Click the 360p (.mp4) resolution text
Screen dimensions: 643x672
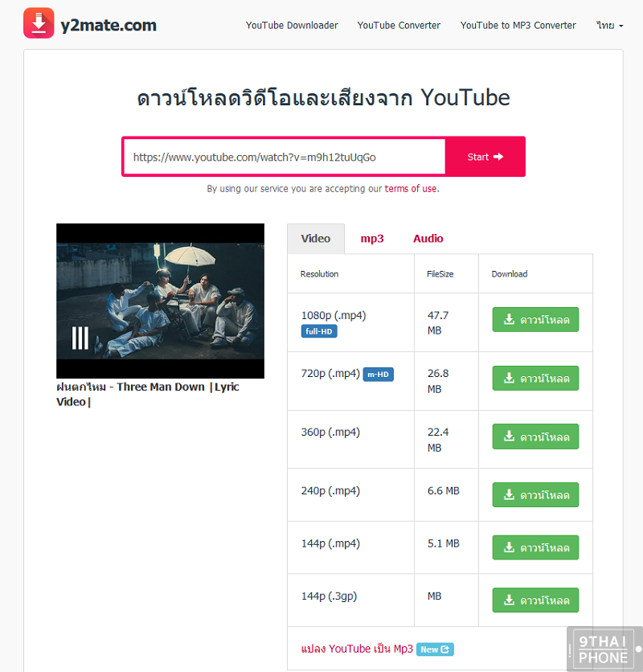[x=330, y=432]
